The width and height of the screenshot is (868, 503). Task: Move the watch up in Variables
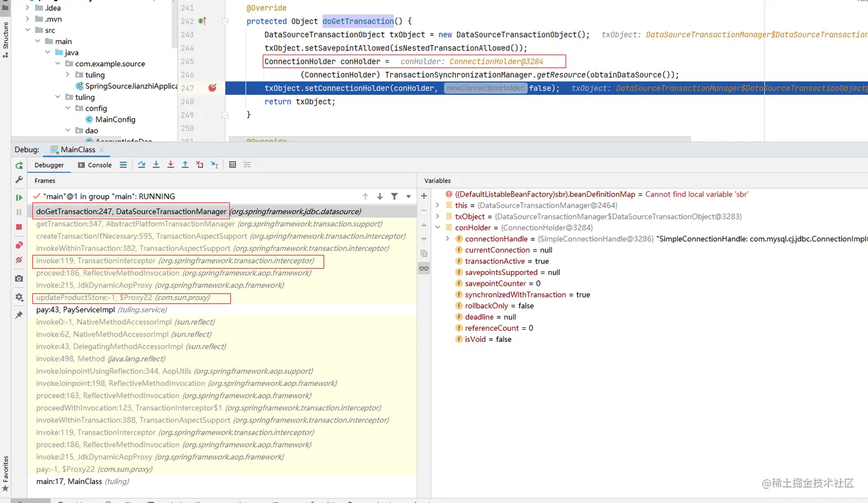click(x=424, y=225)
